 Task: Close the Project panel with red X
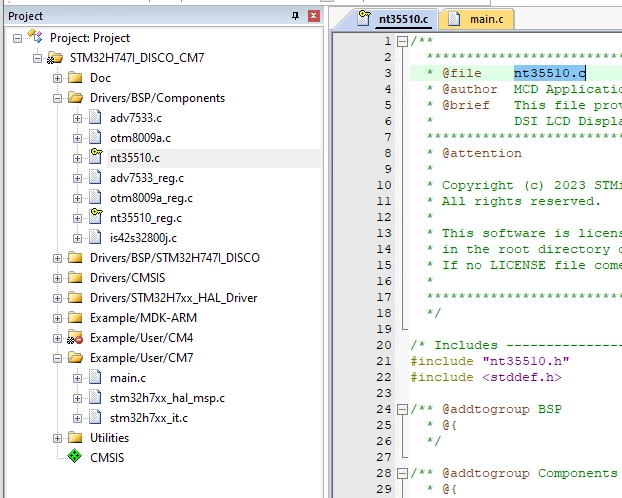click(x=314, y=16)
